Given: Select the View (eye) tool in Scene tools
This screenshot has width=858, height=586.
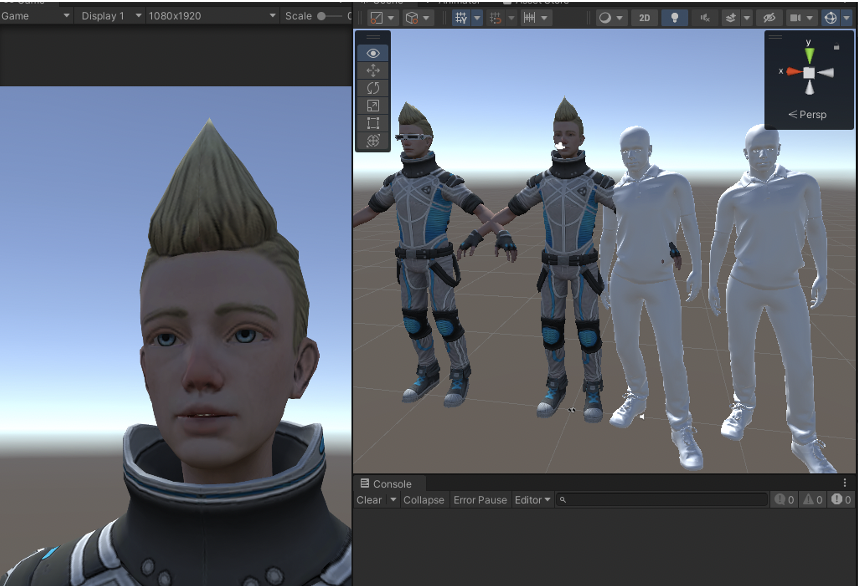Looking at the screenshot, I should pyautogui.click(x=373, y=53).
